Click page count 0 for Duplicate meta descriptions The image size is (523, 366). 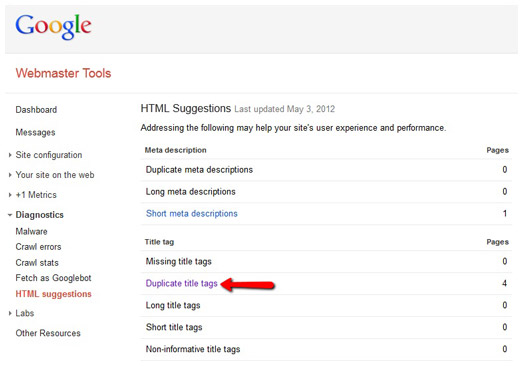(x=505, y=170)
